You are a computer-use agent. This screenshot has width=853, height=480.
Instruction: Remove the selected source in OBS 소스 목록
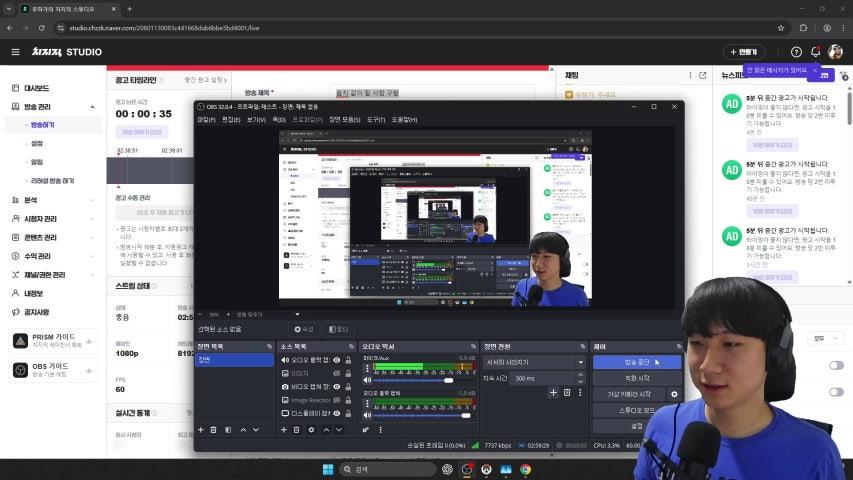pyautogui.click(x=296, y=430)
